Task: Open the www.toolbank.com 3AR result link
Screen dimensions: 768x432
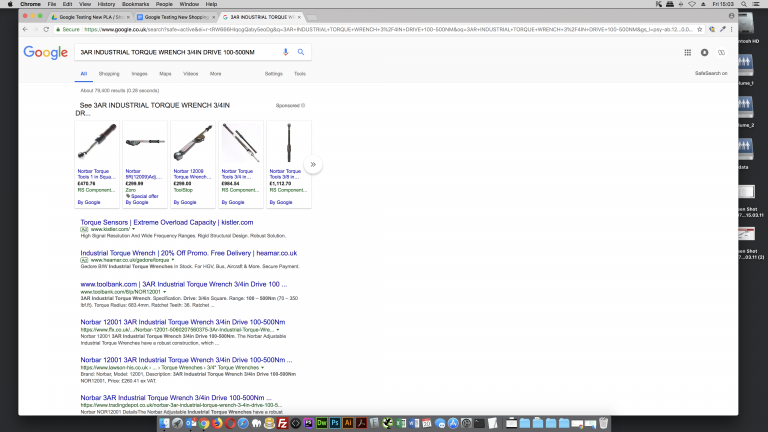Action: [x=184, y=284]
